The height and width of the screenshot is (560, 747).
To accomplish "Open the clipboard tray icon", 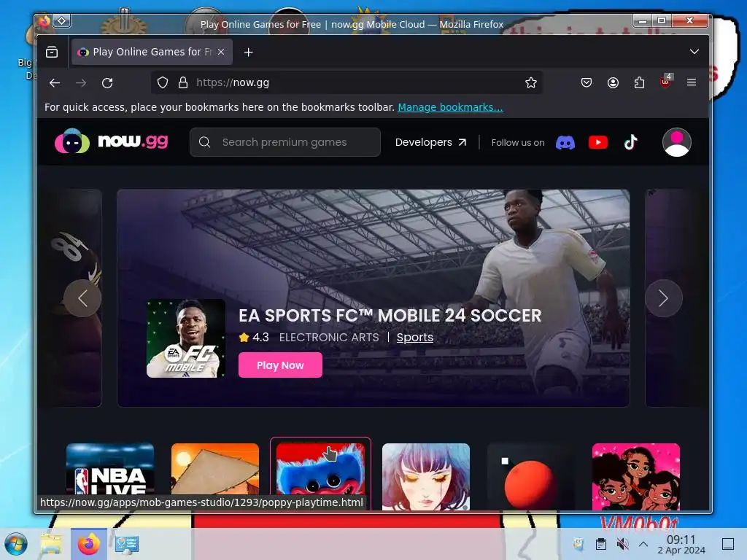I will 601,544.
